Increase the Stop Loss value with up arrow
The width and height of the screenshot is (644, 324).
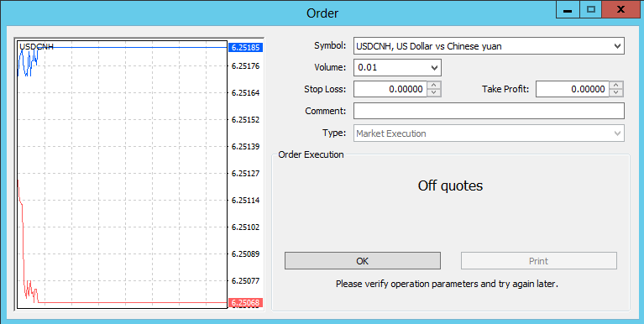tap(434, 85)
